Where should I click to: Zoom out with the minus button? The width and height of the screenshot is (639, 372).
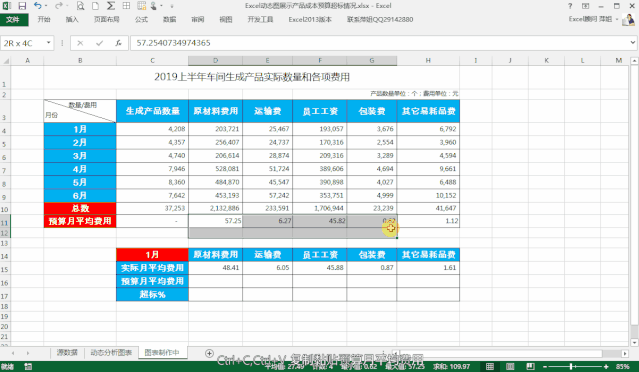point(545,367)
